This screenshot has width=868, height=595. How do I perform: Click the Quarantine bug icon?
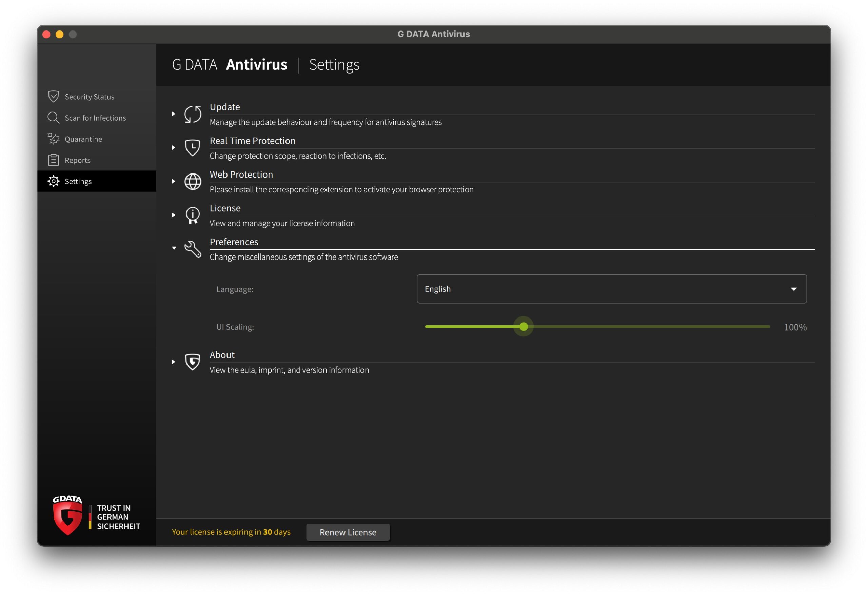point(54,139)
